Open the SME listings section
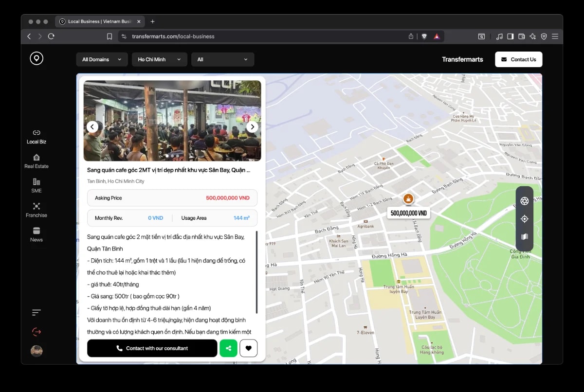 [36, 186]
